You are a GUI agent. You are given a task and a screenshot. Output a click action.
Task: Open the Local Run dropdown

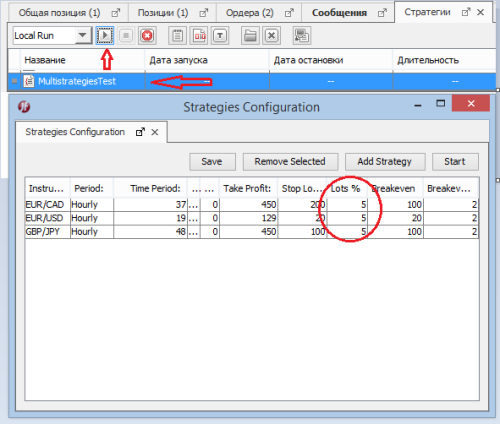(82, 35)
